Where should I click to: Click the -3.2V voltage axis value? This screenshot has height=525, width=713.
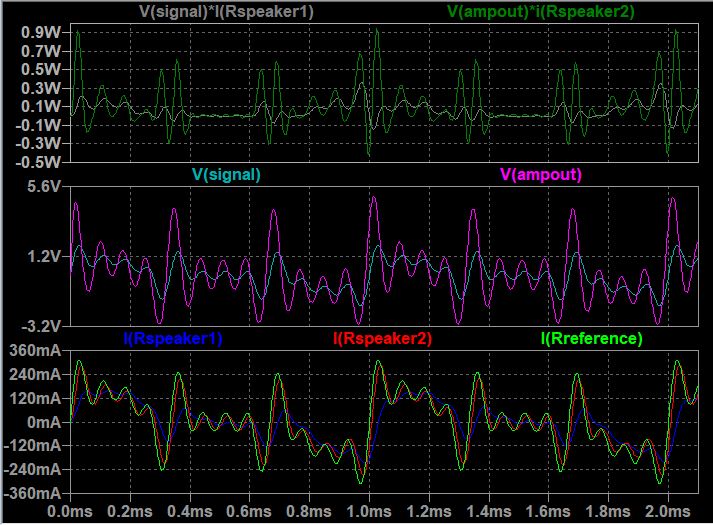pos(40,326)
